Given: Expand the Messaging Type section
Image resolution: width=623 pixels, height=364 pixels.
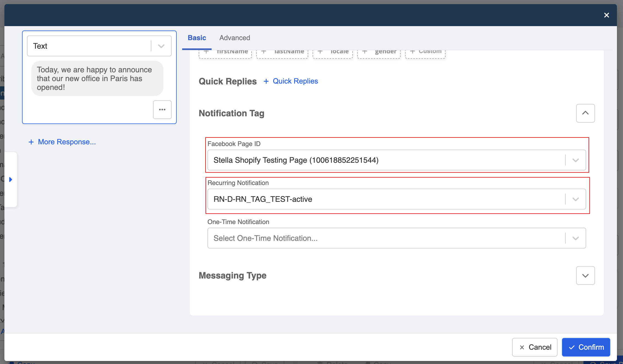Looking at the screenshot, I should (585, 275).
